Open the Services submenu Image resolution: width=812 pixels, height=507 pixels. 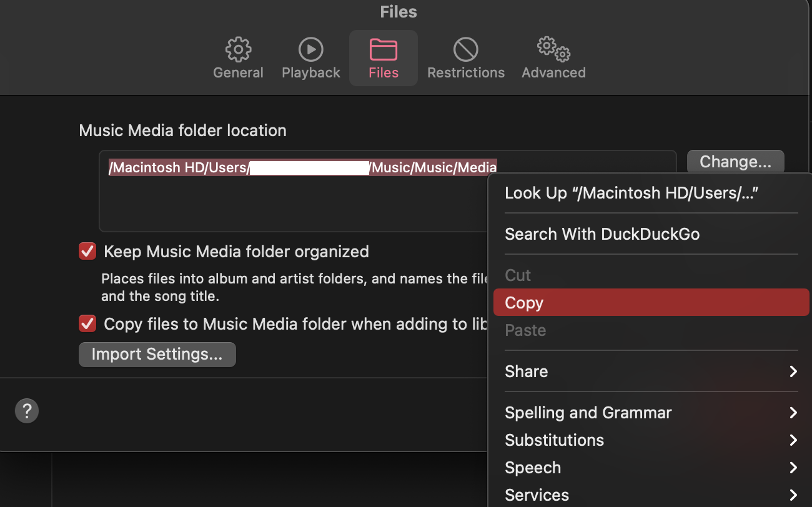pyautogui.click(x=651, y=495)
